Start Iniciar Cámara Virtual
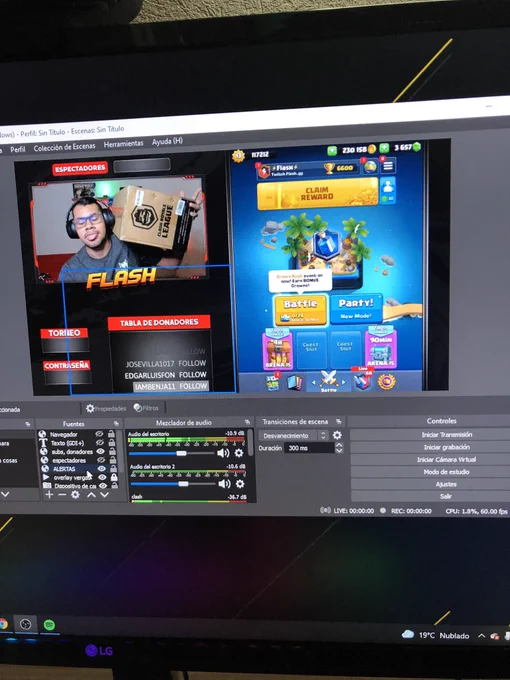 click(x=446, y=459)
